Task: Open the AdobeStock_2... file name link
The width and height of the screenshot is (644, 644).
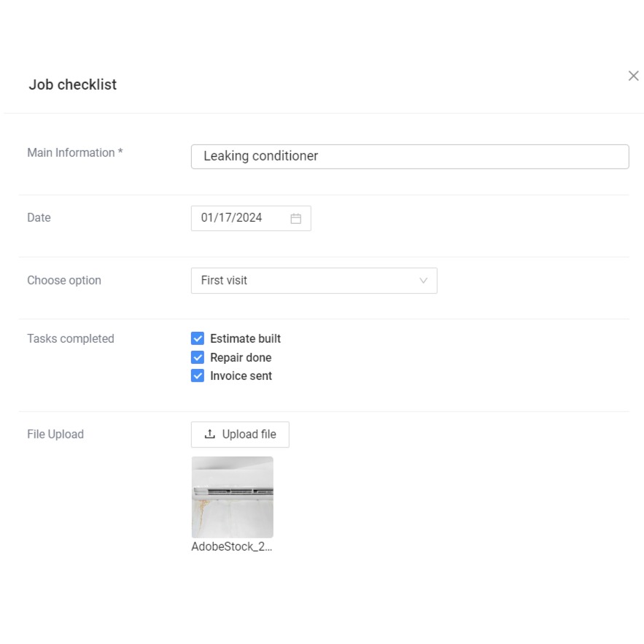Action: [232, 546]
